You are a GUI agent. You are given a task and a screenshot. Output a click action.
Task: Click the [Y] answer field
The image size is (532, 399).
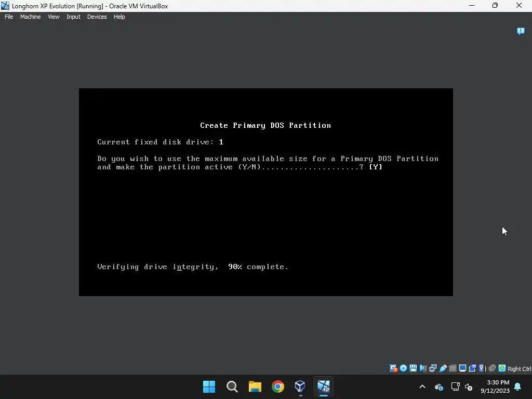click(x=376, y=167)
